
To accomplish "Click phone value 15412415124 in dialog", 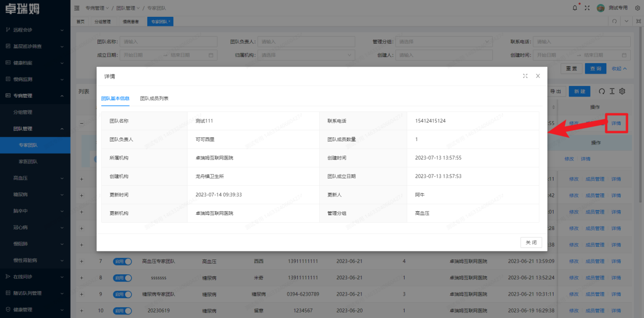I will 431,121.
